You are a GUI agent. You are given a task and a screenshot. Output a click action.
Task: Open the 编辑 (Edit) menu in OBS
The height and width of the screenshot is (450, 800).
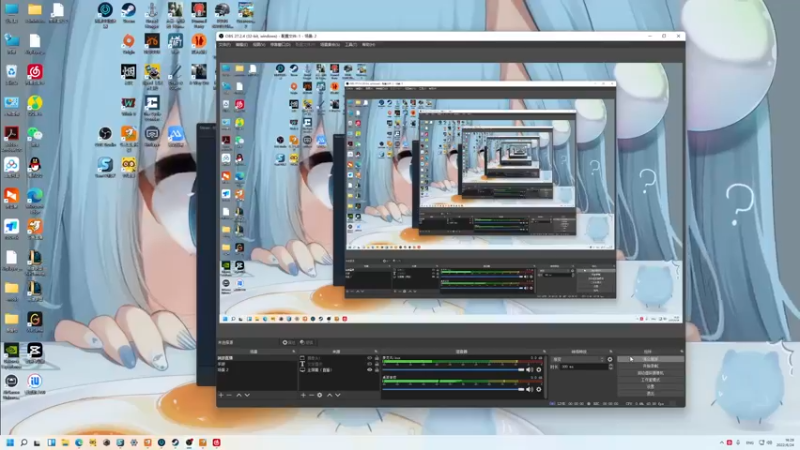[241, 45]
